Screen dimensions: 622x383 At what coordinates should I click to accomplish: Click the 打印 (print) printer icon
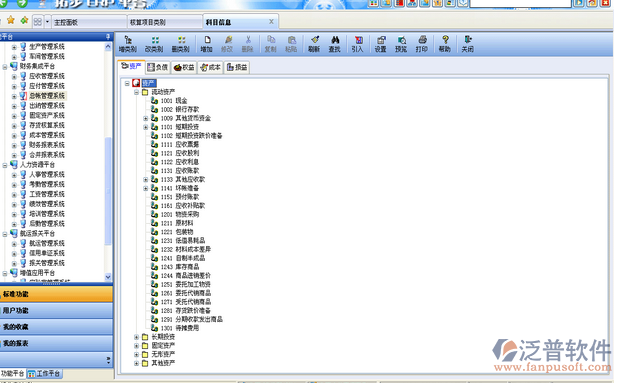click(422, 44)
